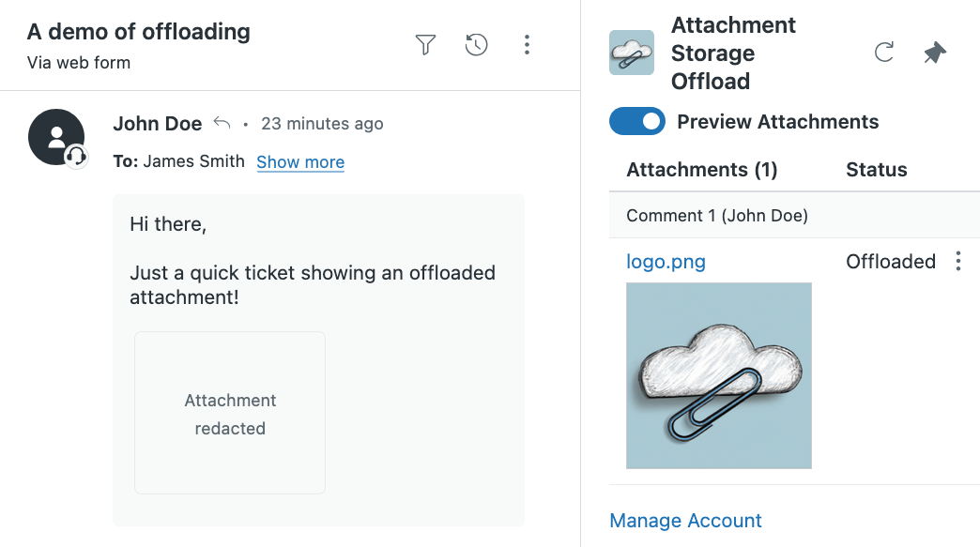Open logo.png row options menu

[958, 261]
